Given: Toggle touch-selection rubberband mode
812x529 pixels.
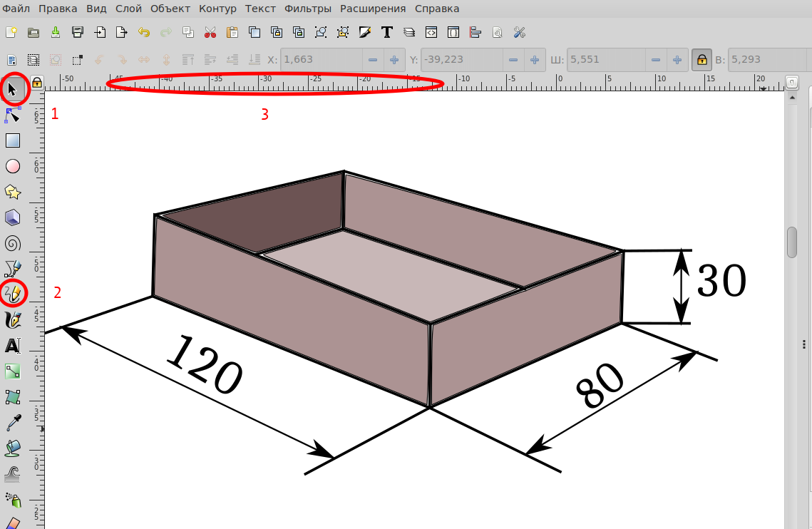Looking at the screenshot, I should pos(78,60).
